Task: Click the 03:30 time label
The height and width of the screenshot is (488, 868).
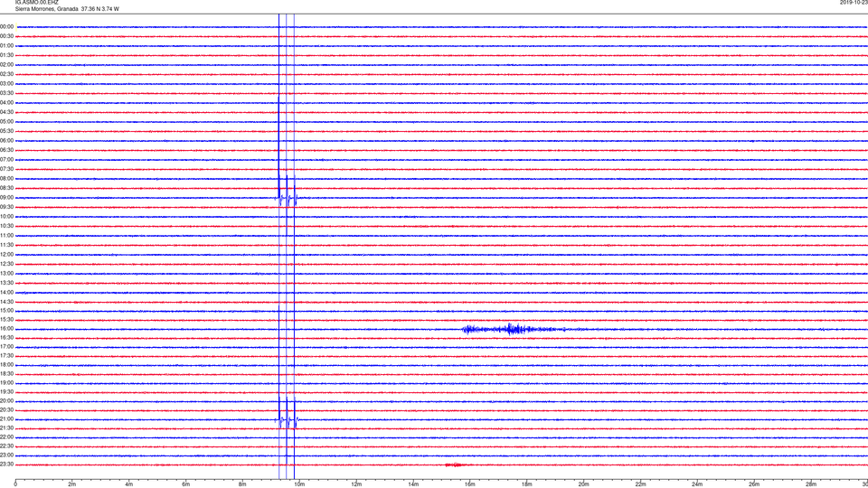Action: tap(6, 93)
